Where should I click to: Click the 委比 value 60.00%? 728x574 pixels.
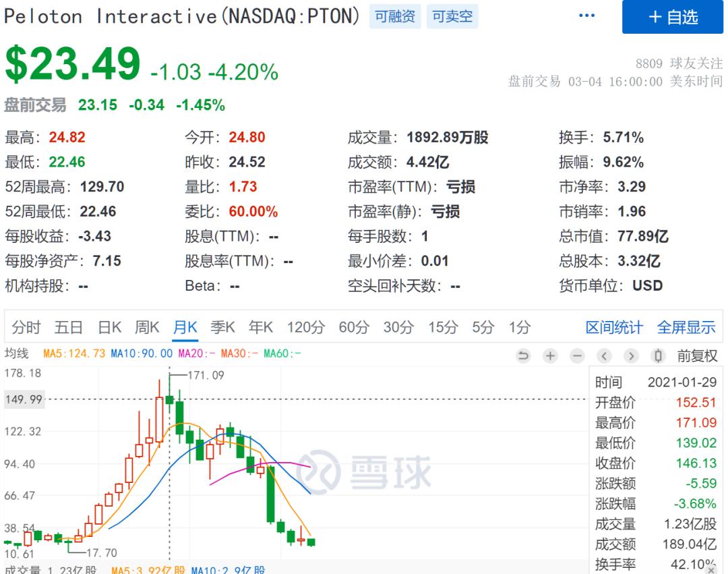click(253, 211)
